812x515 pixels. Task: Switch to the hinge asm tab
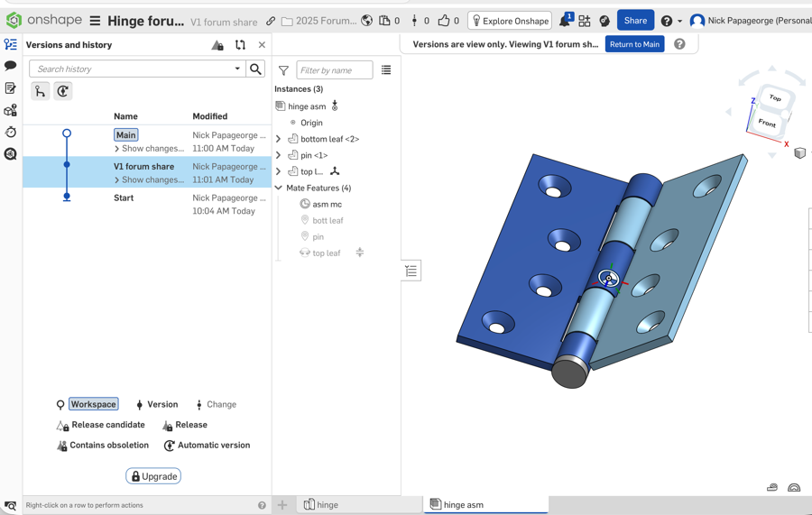tap(463, 505)
